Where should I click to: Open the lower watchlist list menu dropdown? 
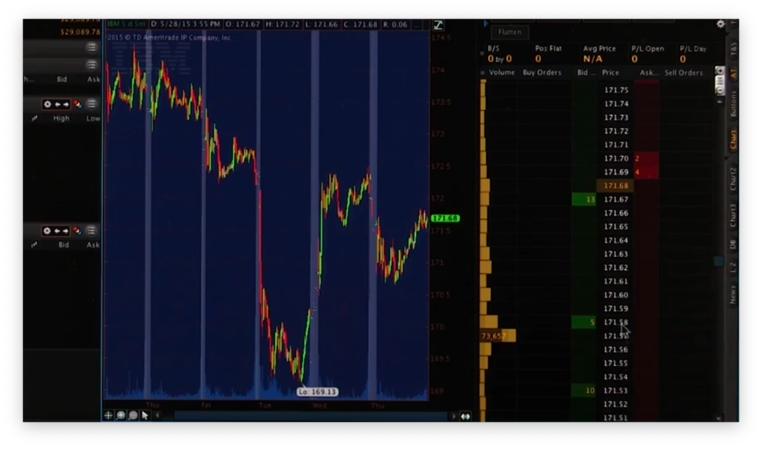click(x=92, y=231)
